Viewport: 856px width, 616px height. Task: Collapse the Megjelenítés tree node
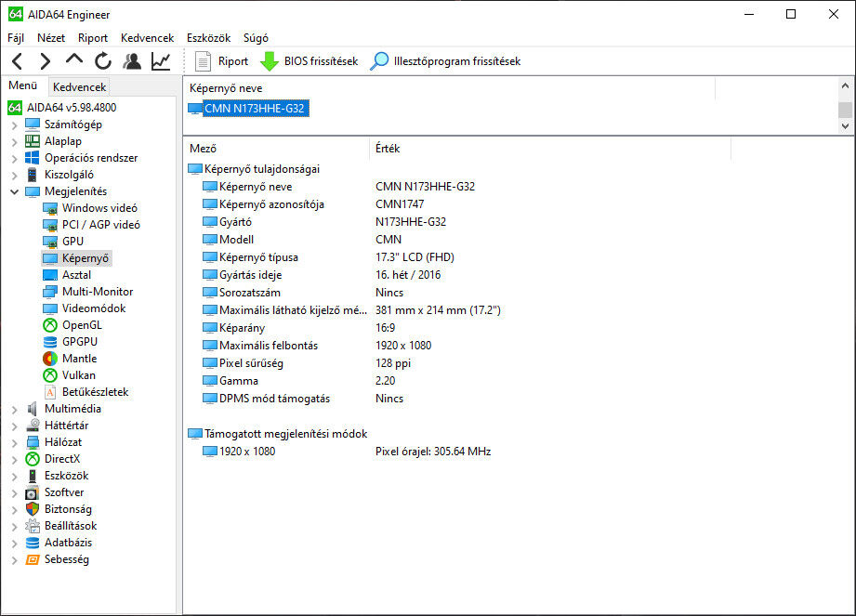coord(15,191)
